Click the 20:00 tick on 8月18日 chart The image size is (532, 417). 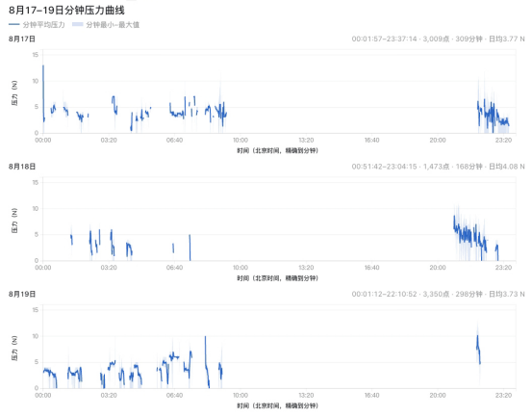[x=438, y=268]
